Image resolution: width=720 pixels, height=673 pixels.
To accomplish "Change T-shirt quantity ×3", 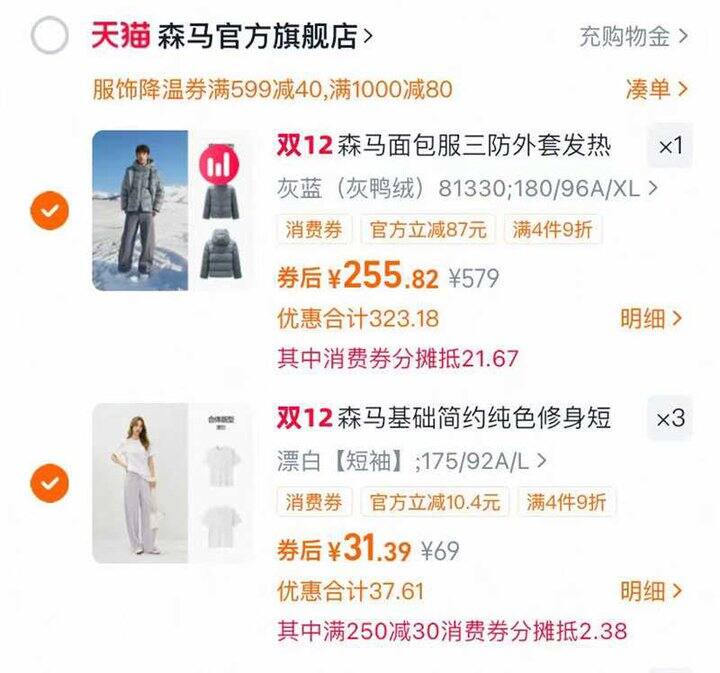I will pyautogui.click(x=670, y=419).
